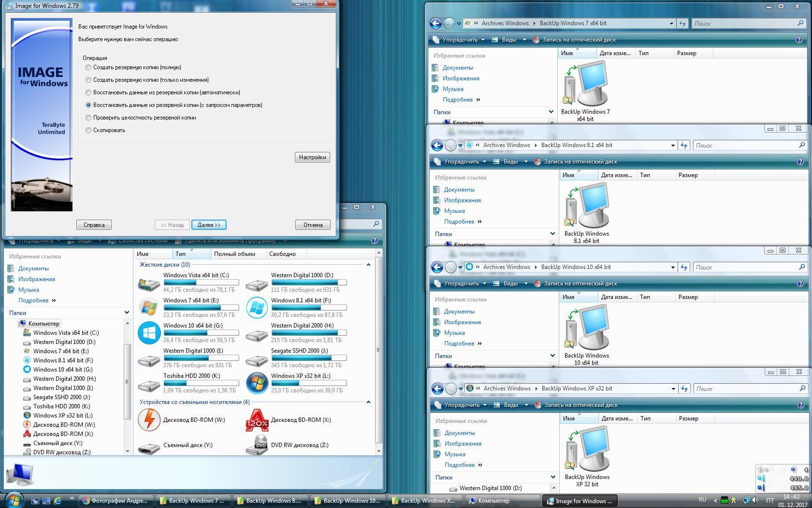Open address dropdown in BackUp Windows 10 window

click(673, 267)
